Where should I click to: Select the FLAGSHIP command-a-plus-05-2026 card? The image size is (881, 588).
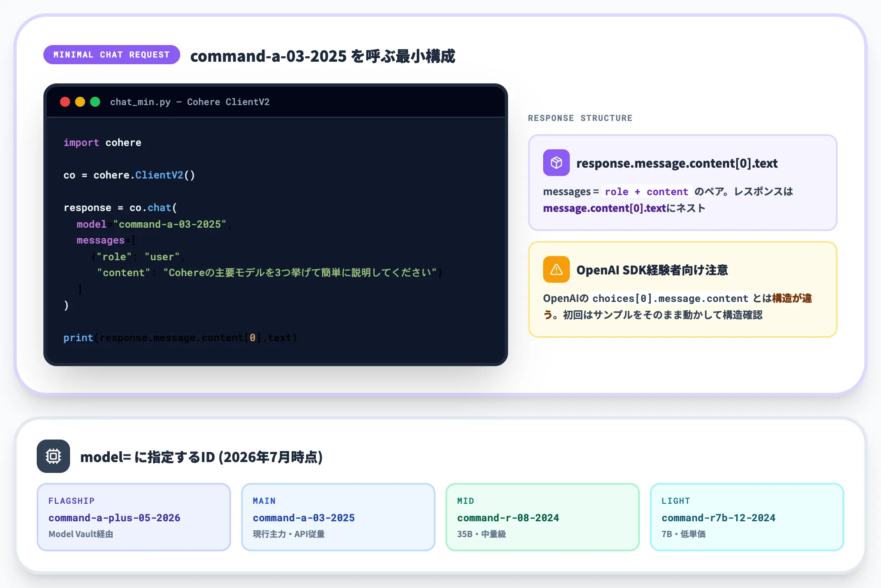pos(134,517)
